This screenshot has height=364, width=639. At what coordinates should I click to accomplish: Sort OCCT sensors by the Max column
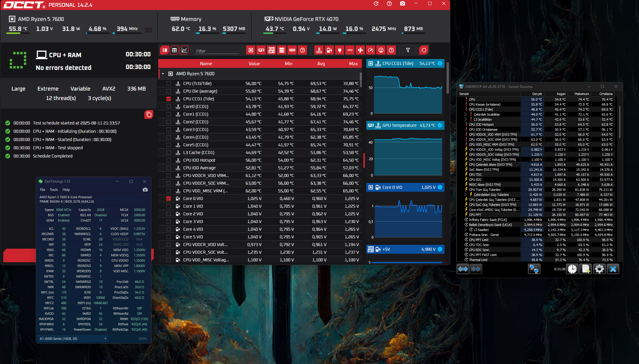point(353,64)
